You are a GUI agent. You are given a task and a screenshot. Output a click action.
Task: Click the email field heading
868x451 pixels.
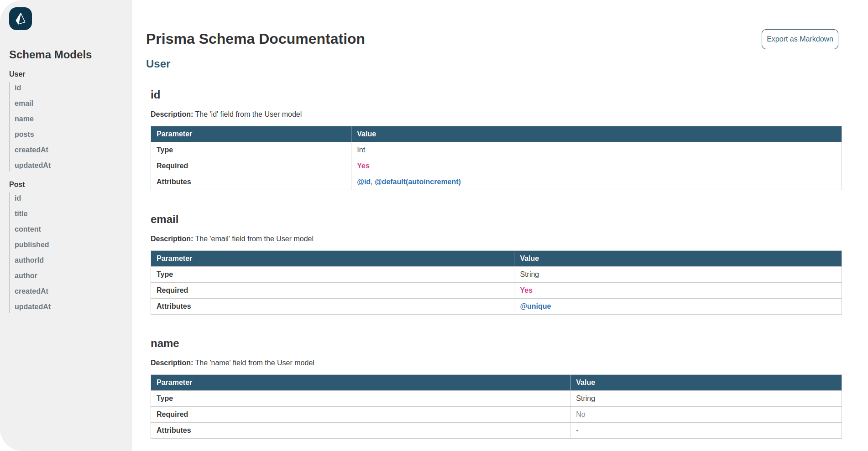coord(164,219)
